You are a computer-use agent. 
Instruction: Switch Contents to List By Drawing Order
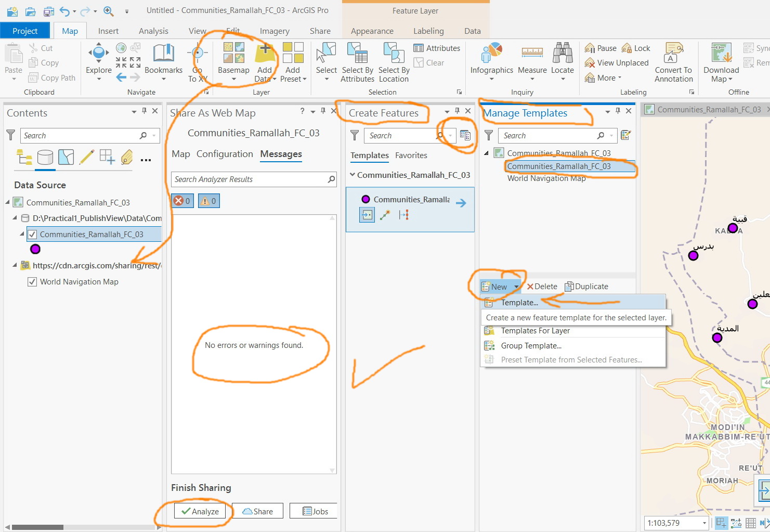24,157
